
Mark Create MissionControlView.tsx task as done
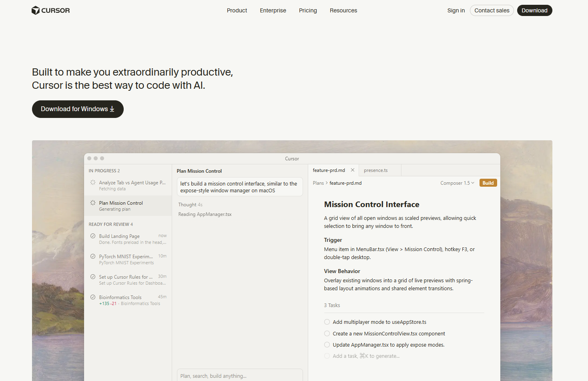(x=327, y=333)
